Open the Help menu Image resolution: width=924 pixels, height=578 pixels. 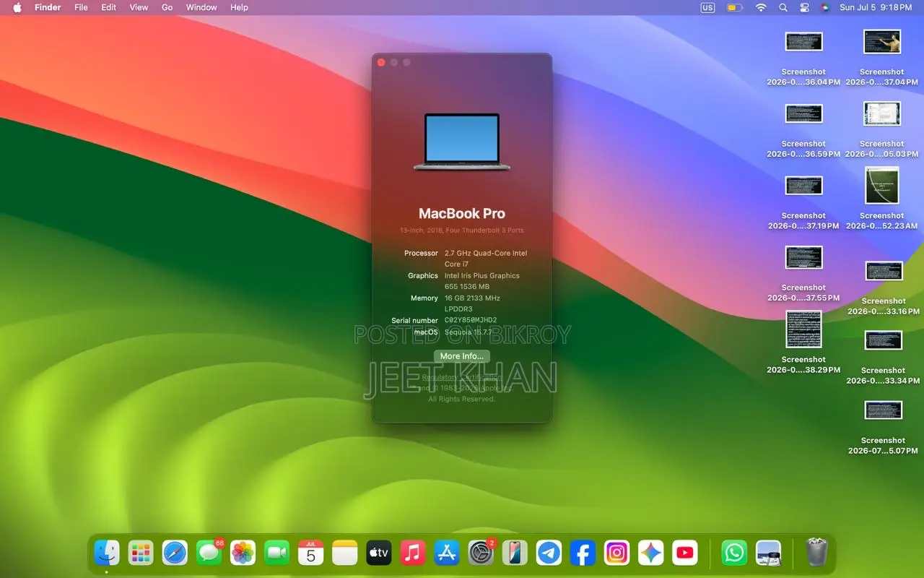point(239,7)
